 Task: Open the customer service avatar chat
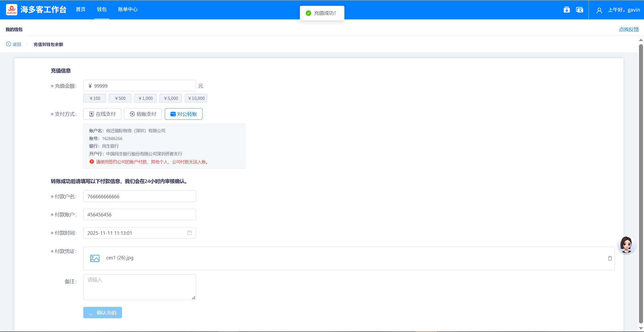click(626, 245)
